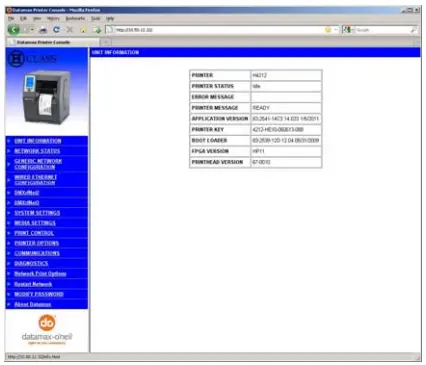
Task: Open the View menu
Action: 37,18
